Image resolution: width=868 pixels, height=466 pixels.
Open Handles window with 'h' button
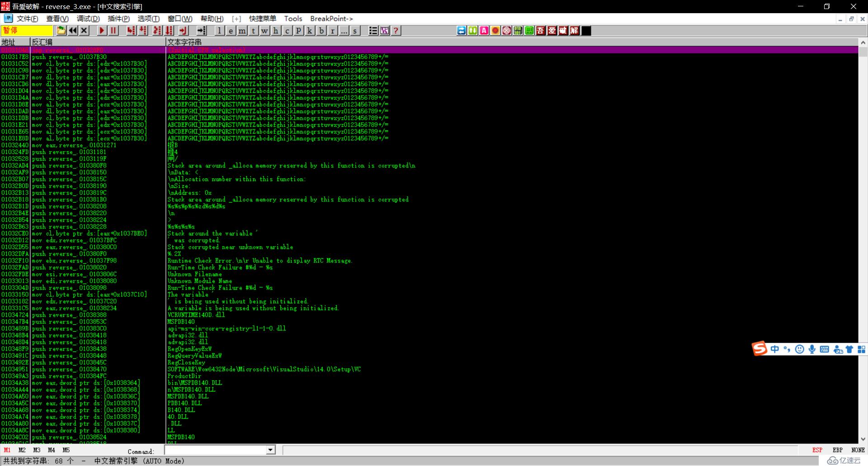pyautogui.click(x=276, y=30)
